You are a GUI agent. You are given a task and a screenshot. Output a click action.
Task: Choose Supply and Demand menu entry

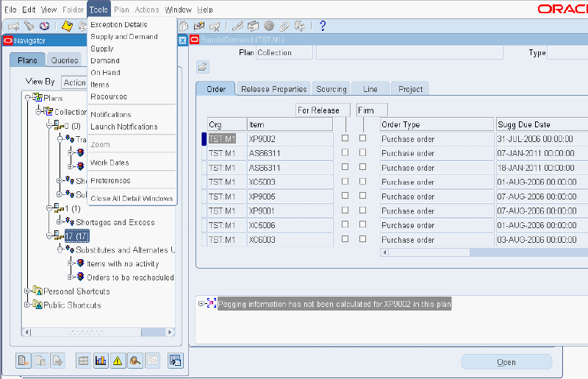(x=124, y=37)
